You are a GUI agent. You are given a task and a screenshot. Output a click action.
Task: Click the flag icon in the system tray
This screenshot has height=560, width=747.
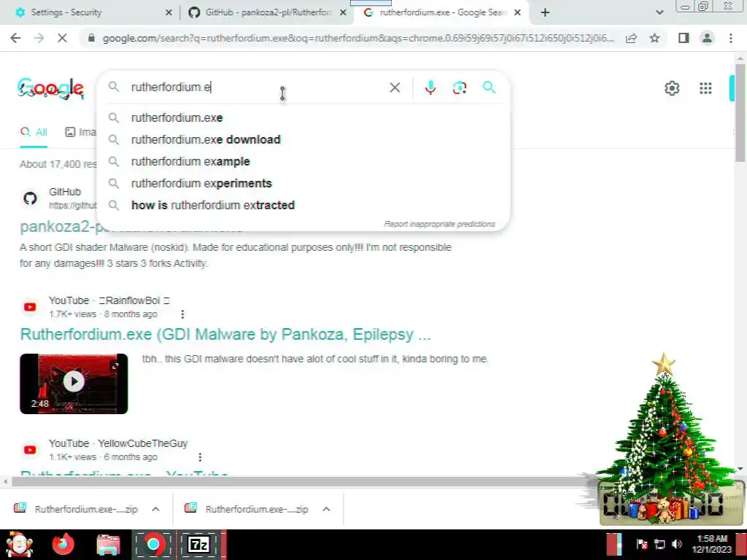642,544
